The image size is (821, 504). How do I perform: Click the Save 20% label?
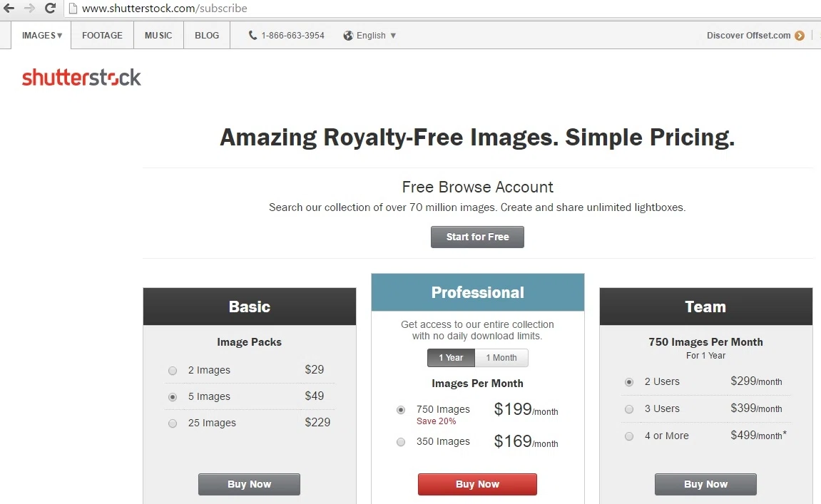click(x=436, y=421)
